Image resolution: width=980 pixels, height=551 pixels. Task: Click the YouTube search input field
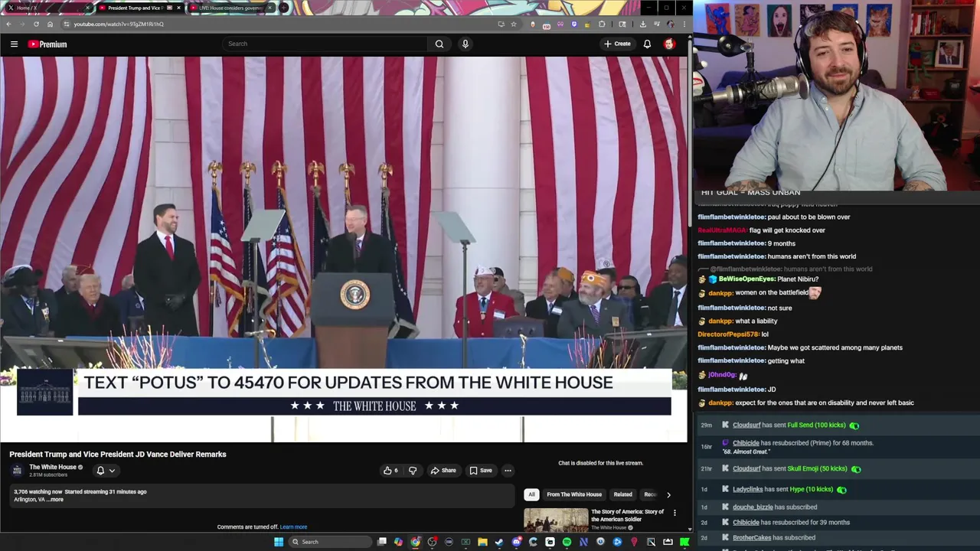coord(325,44)
